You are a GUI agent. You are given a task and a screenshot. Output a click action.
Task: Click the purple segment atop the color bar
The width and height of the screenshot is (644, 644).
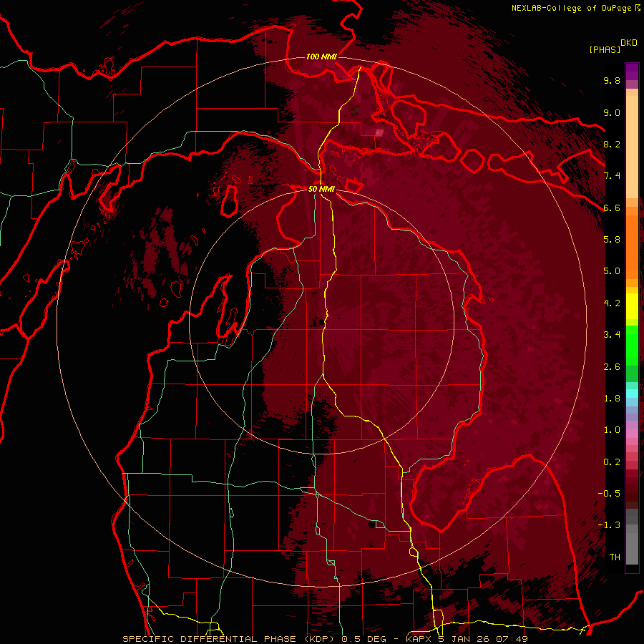[632, 72]
